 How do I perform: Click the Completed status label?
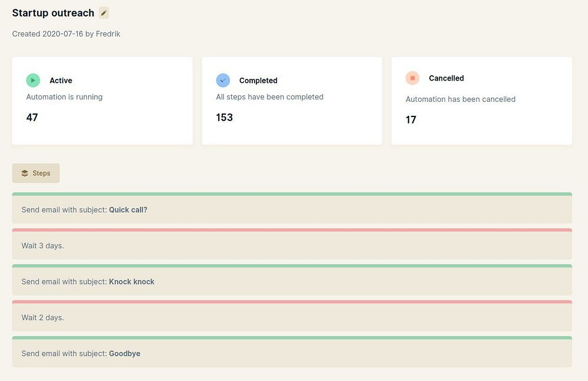[x=258, y=81]
